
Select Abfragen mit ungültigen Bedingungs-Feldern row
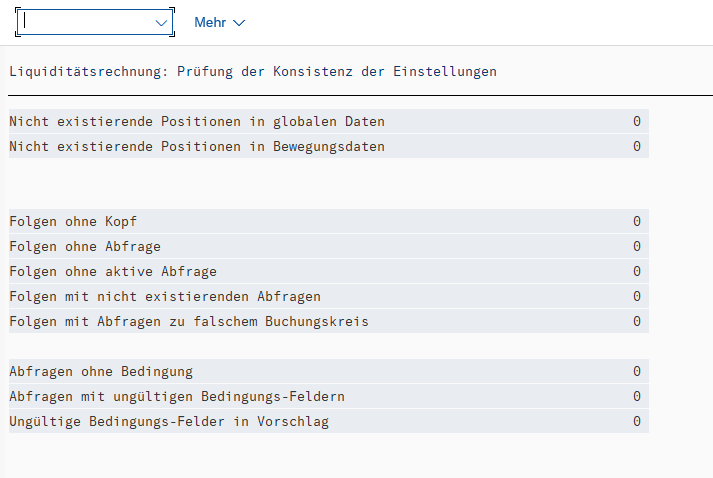click(x=177, y=397)
